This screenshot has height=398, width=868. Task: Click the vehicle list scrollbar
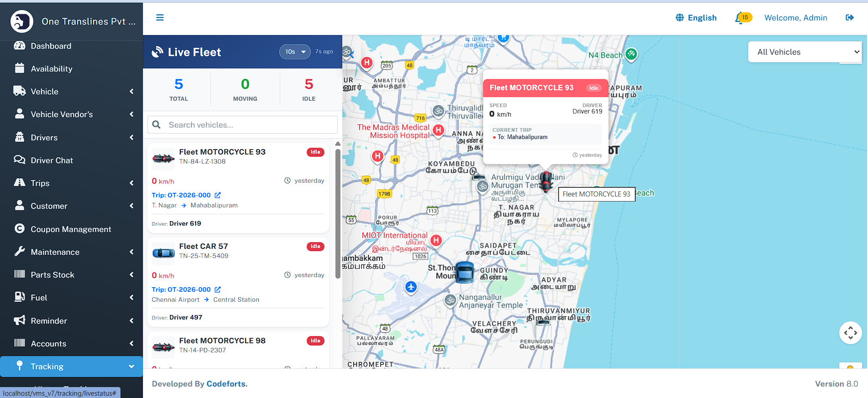[338, 213]
